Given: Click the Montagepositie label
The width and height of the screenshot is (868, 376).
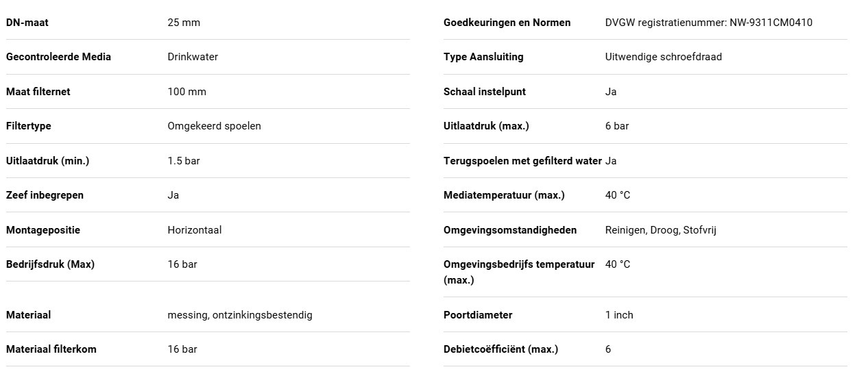Looking at the screenshot, I should tap(43, 230).
